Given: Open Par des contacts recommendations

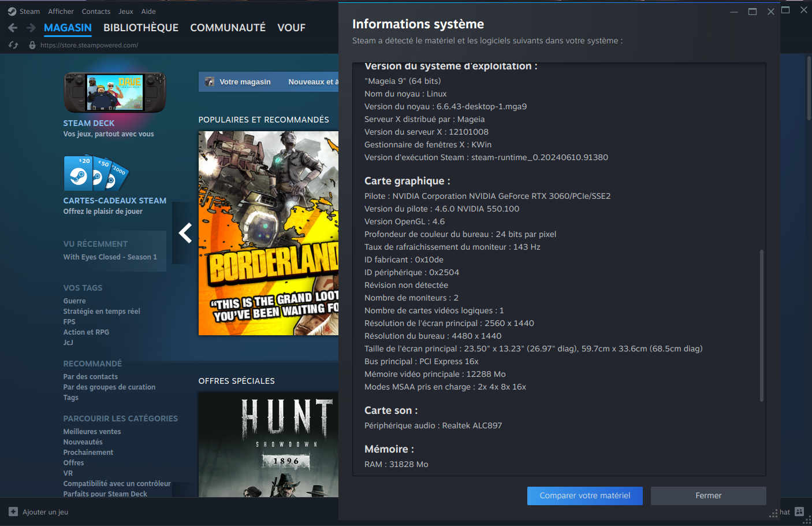Looking at the screenshot, I should 91,377.
